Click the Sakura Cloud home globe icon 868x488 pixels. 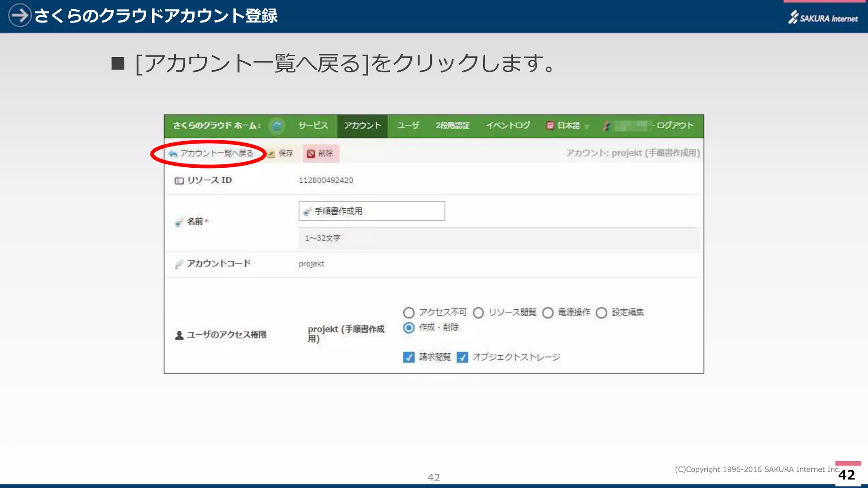[x=277, y=126]
